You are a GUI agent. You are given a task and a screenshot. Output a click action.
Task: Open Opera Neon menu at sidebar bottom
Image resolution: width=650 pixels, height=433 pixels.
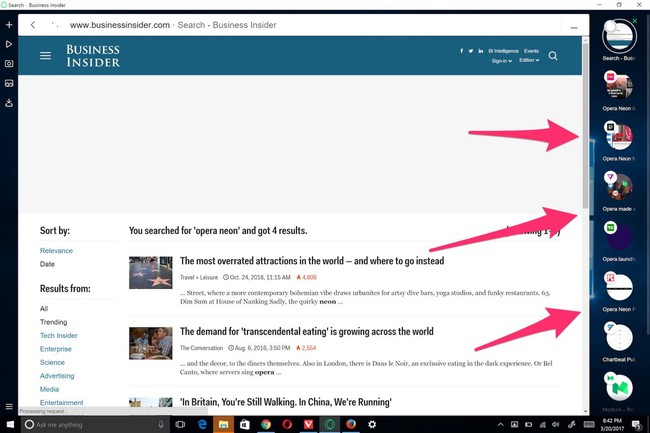coord(9,406)
